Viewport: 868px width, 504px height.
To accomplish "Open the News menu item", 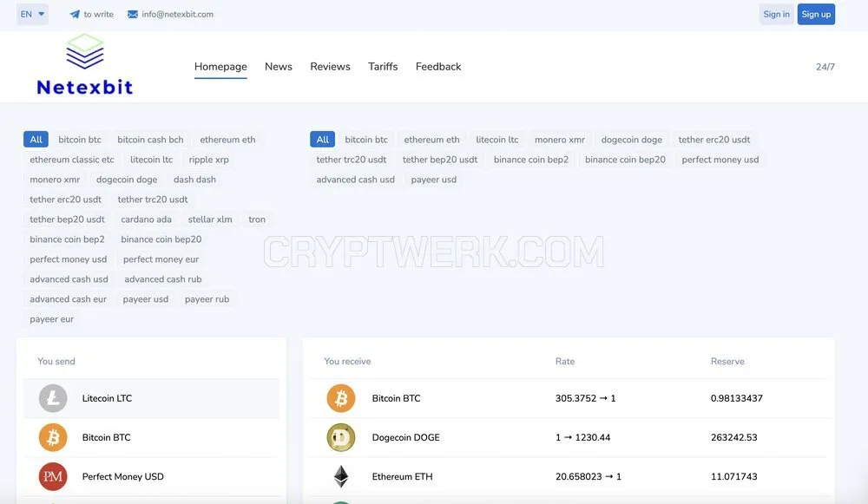I will pos(279,67).
